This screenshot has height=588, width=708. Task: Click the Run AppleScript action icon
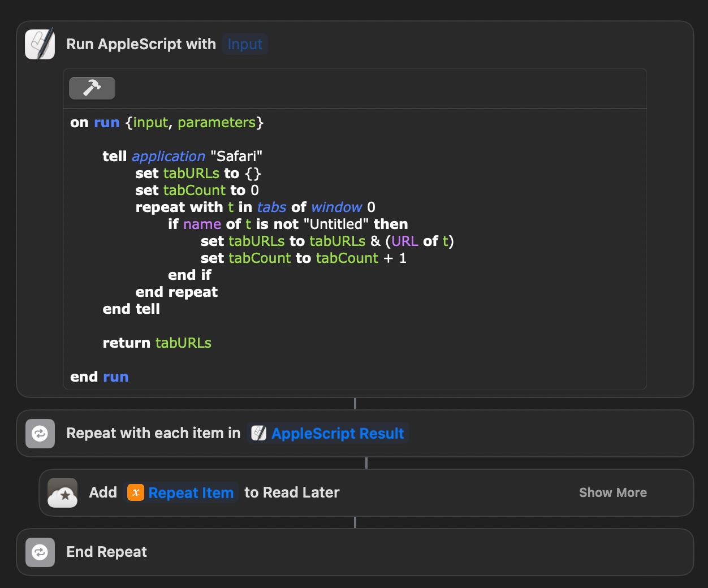coord(40,44)
